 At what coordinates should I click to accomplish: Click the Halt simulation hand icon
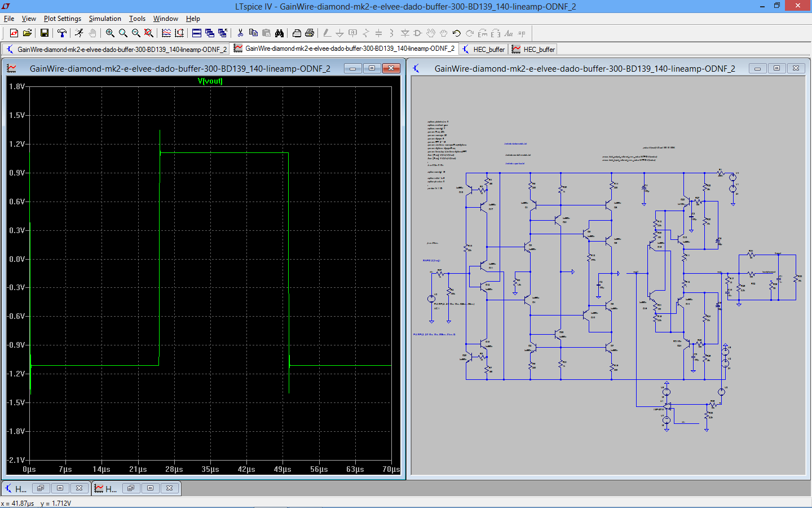point(92,33)
